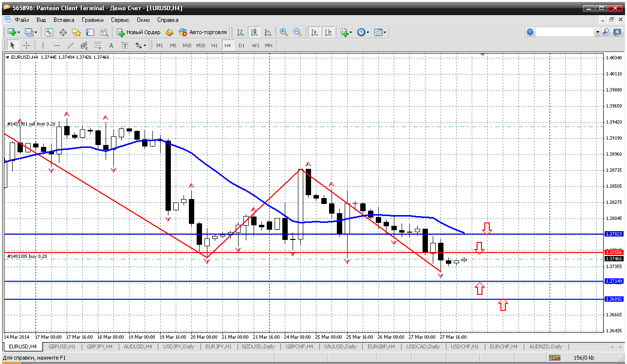The width and height of the screenshot is (627, 364).
Task: Select the trendline drawing tool
Action: [x=70, y=45]
